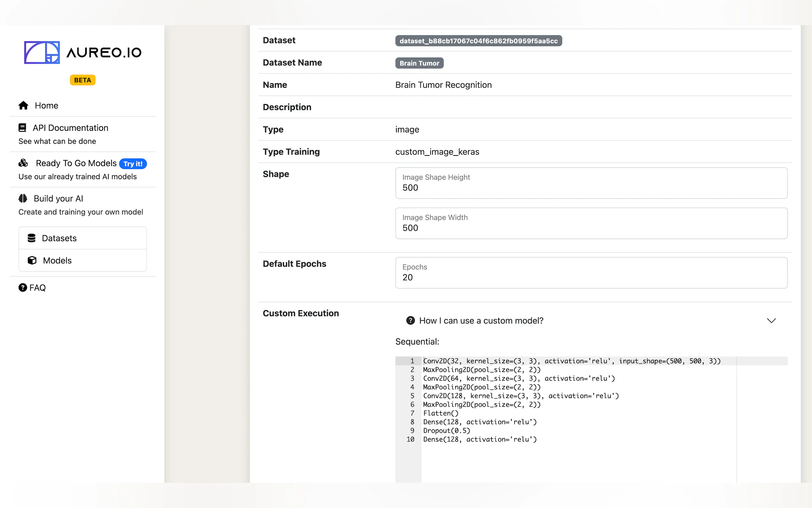
Task: Click question icon beside custom model help
Action: click(x=410, y=321)
